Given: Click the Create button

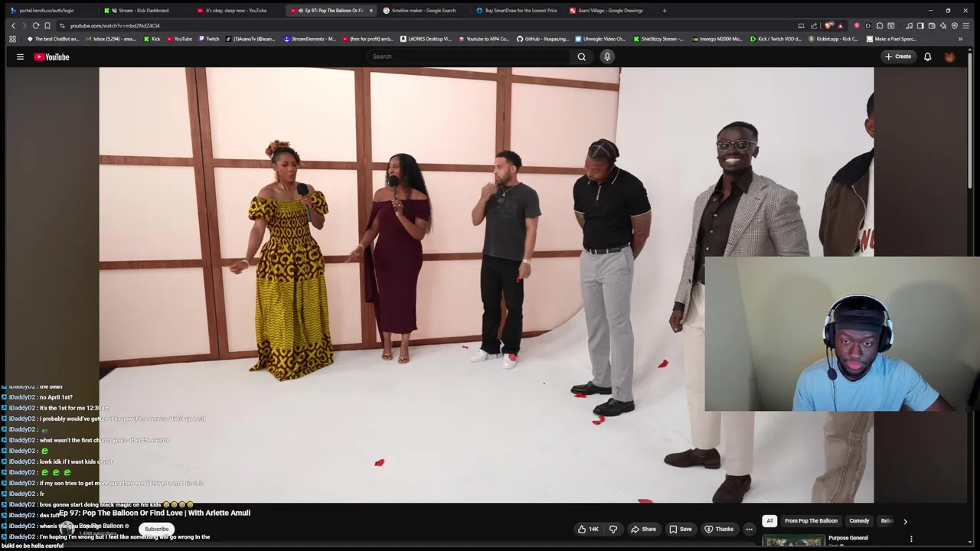Looking at the screenshot, I should tap(898, 57).
